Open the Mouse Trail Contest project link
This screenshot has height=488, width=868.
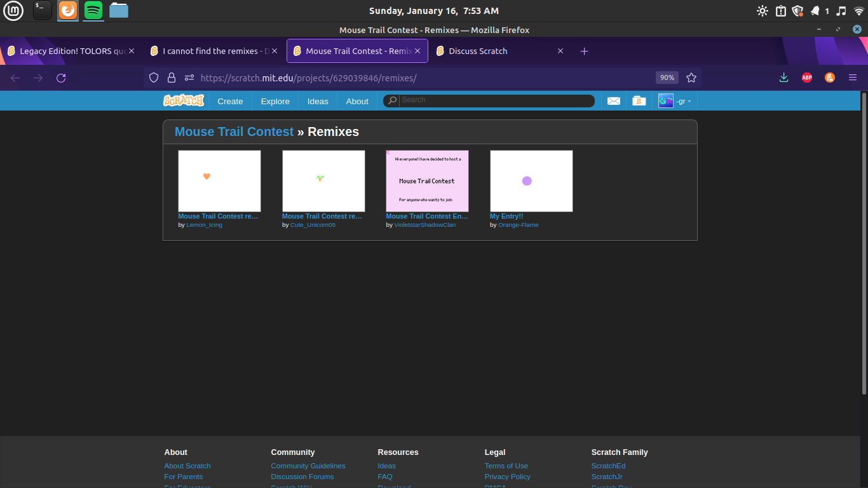point(234,132)
